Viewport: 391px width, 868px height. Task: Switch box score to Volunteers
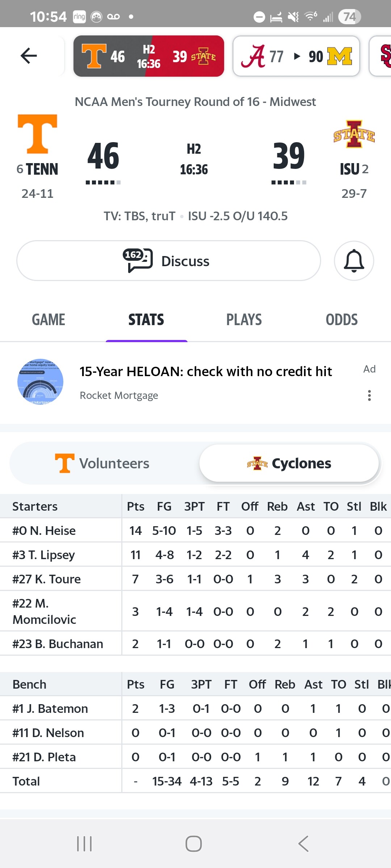[x=103, y=463]
